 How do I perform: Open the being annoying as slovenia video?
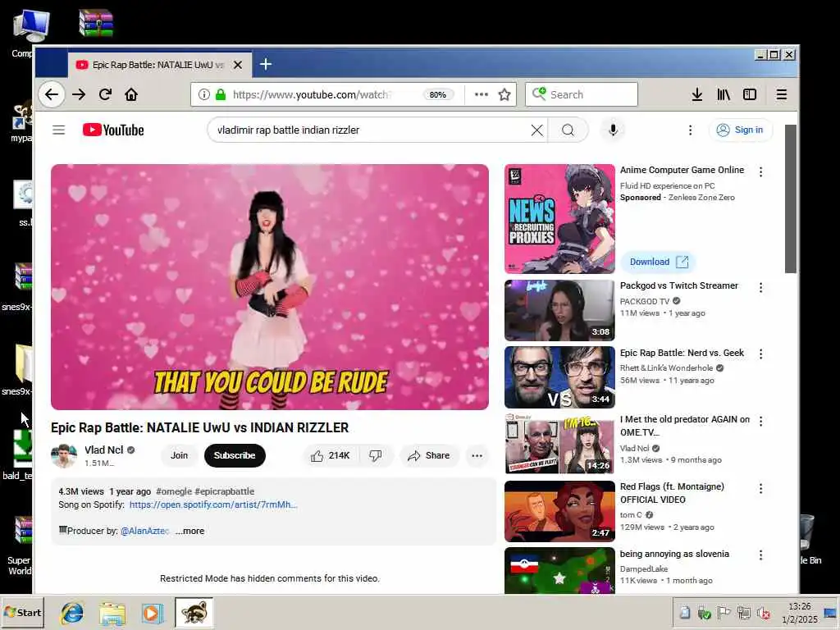click(x=674, y=554)
